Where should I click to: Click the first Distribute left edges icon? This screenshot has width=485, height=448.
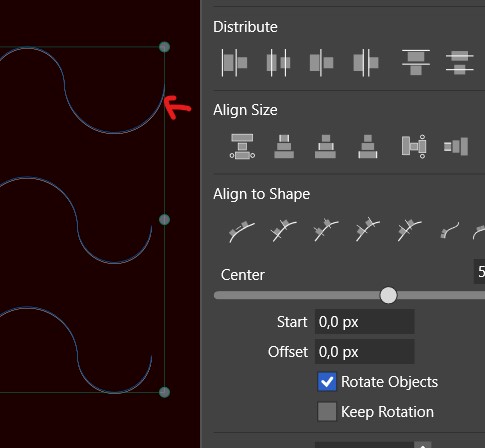[x=234, y=63]
